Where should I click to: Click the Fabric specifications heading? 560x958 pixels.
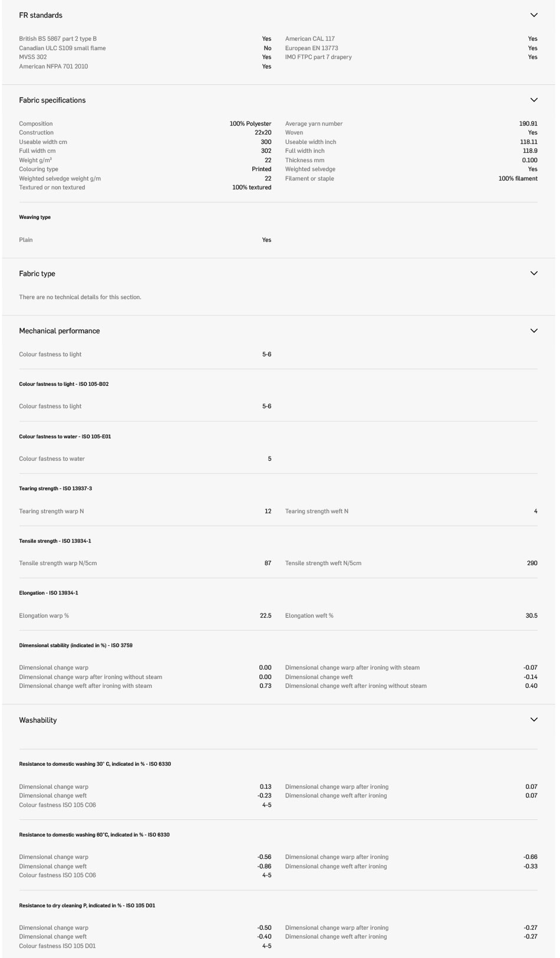tap(52, 100)
